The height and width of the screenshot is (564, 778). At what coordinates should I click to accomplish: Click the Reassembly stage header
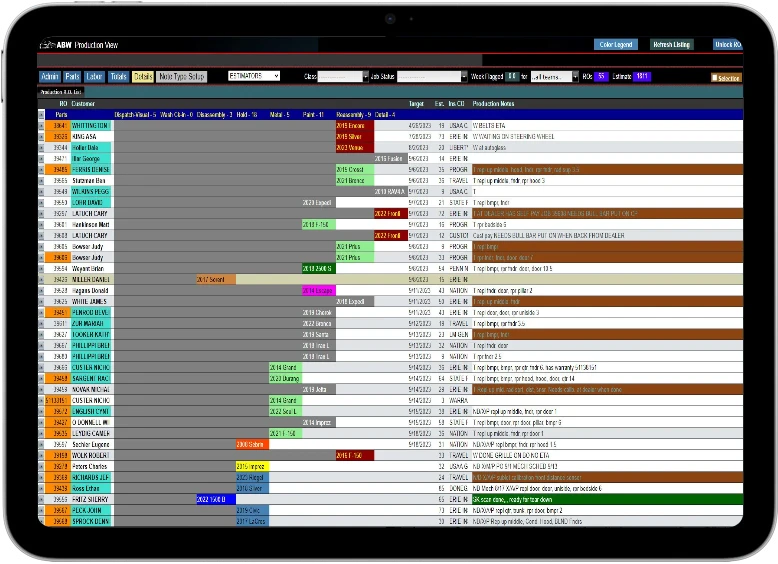click(353, 115)
